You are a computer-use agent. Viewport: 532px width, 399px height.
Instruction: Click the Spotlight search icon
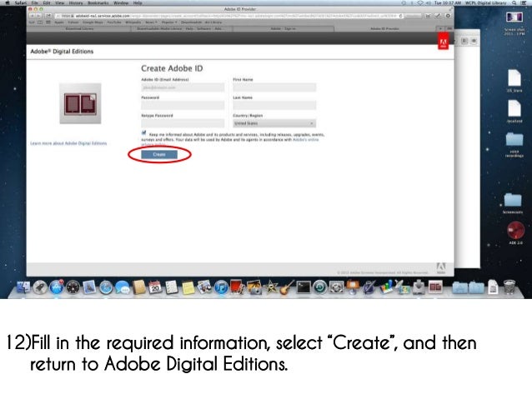click(514, 2)
